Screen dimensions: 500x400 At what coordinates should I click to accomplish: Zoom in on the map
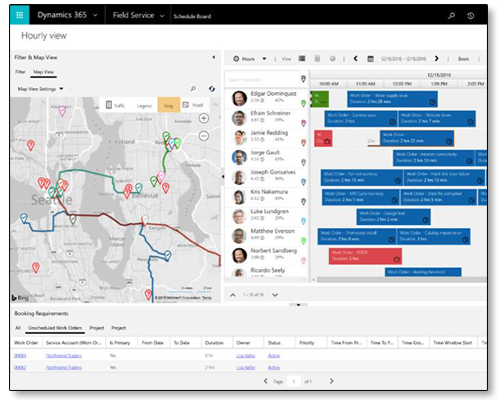click(204, 118)
